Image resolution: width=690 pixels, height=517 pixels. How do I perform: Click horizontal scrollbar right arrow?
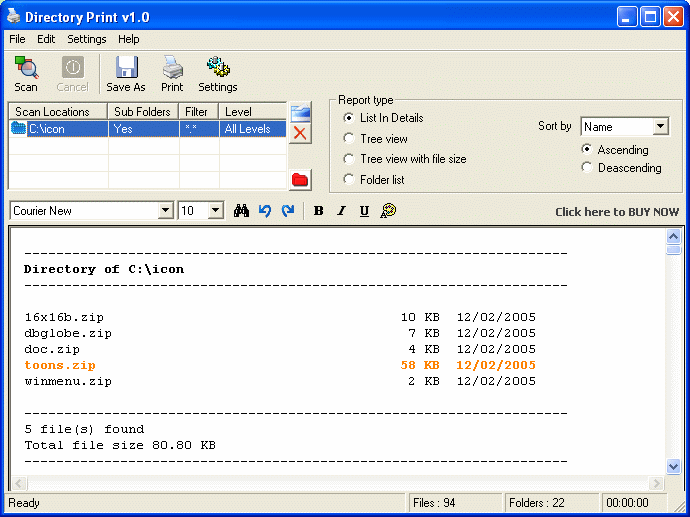click(657, 484)
